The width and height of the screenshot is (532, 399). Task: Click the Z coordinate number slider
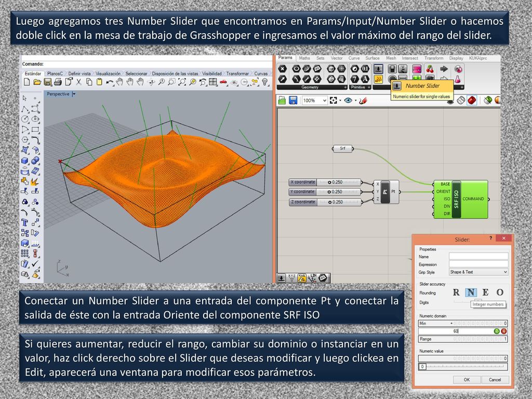pos(325,202)
